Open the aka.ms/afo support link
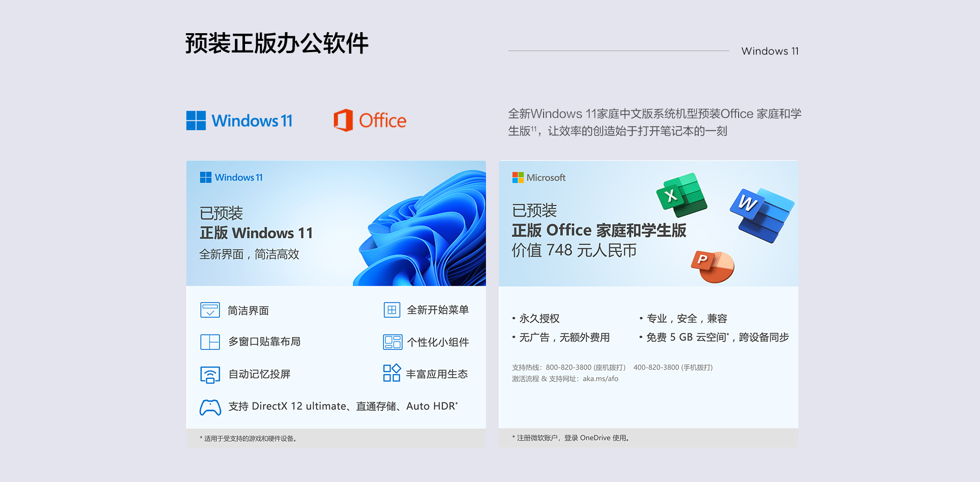 [600, 379]
